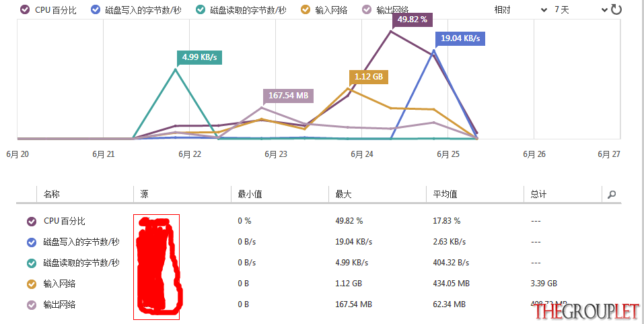Click the 404.32 B/s average value cell
Screen dimensions: 644x324
(451, 263)
